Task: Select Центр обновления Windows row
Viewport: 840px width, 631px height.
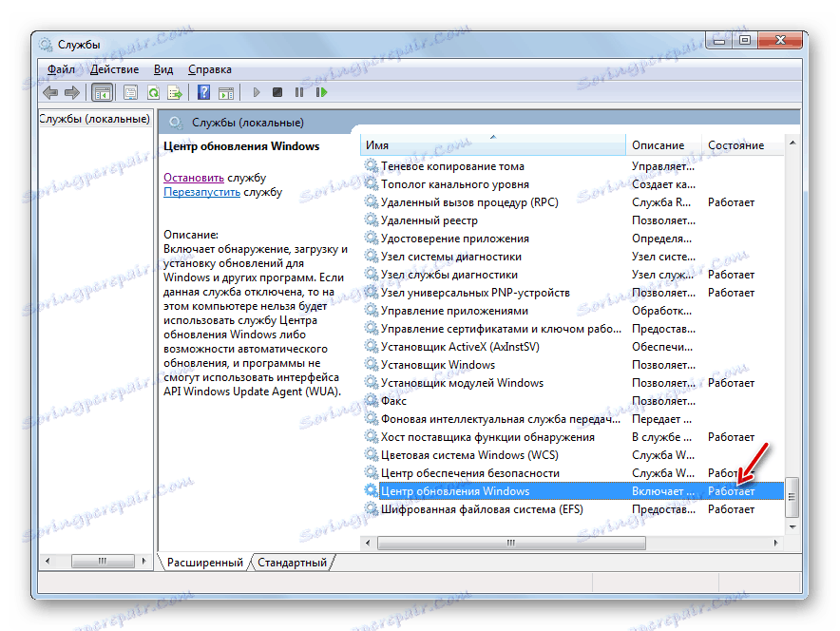Action: pyautogui.click(x=573, y=491)
